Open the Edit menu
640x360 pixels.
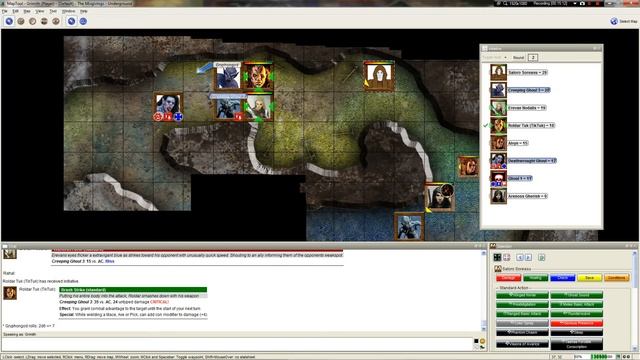click(x=16, y=11)
